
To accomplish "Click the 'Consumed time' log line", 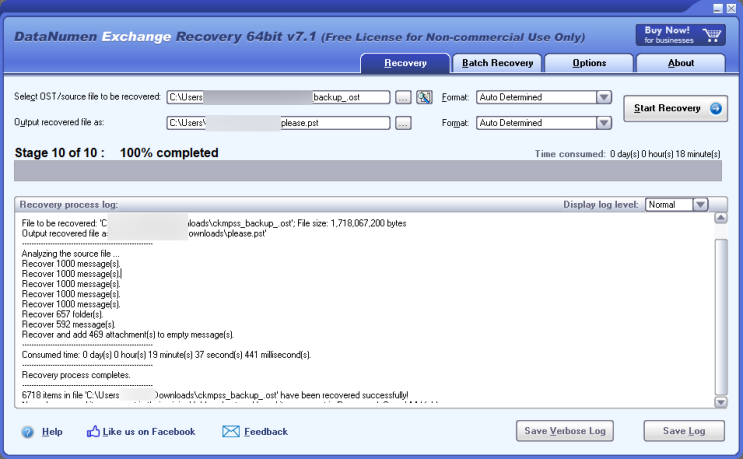I will pos(166,355).
